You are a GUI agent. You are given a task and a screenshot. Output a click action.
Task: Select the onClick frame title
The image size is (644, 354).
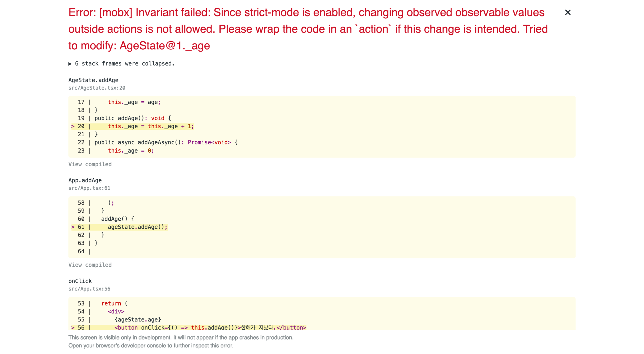80,281
